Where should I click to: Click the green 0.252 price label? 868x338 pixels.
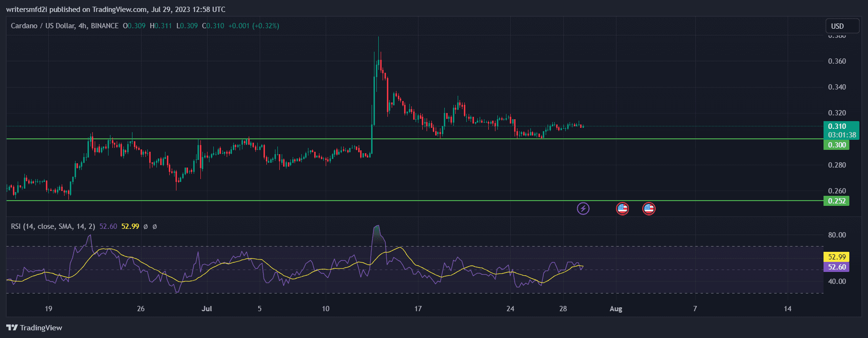pos(836,201)
